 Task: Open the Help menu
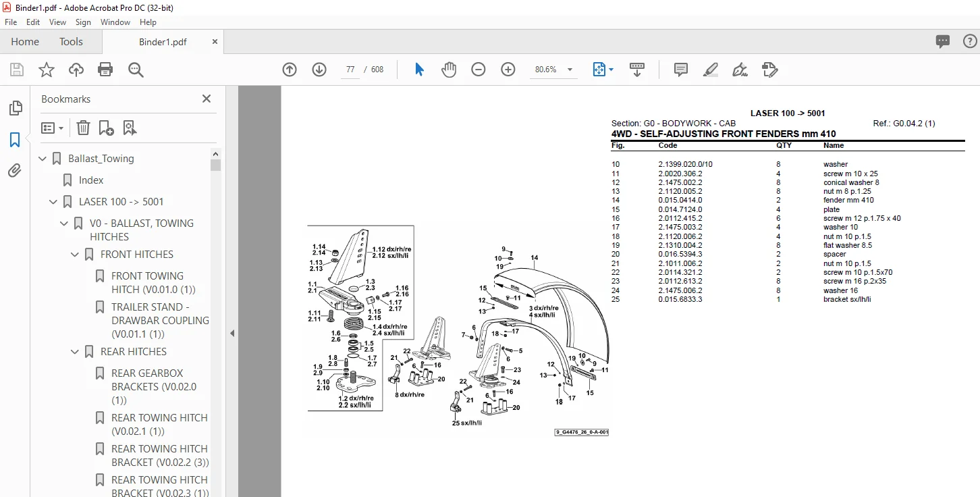coord(148,22)
